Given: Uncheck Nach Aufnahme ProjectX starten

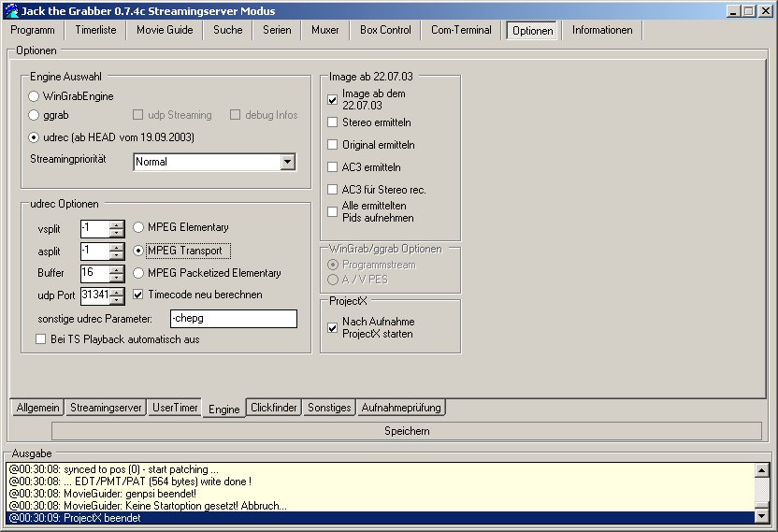Looking at the screenshot, I should (x=333, y=327).
